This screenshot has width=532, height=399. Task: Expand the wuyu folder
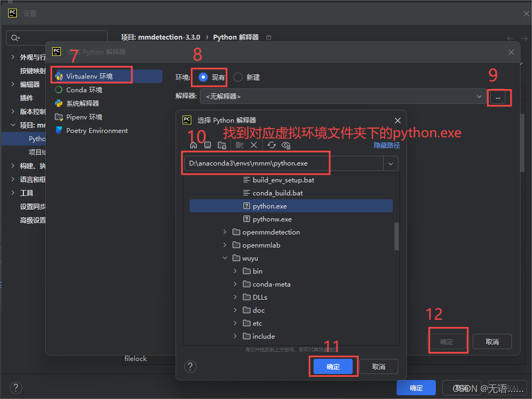[x=224, y=258]
